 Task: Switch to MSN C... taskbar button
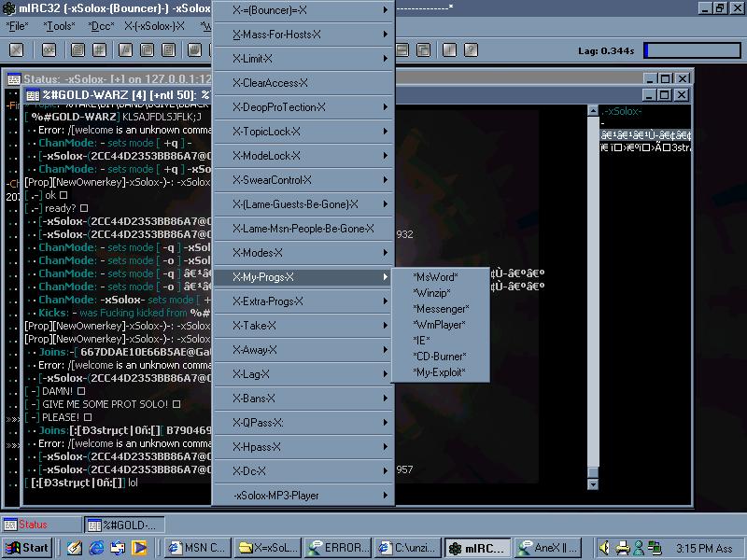pyautogui.click(x=195, y=548)
